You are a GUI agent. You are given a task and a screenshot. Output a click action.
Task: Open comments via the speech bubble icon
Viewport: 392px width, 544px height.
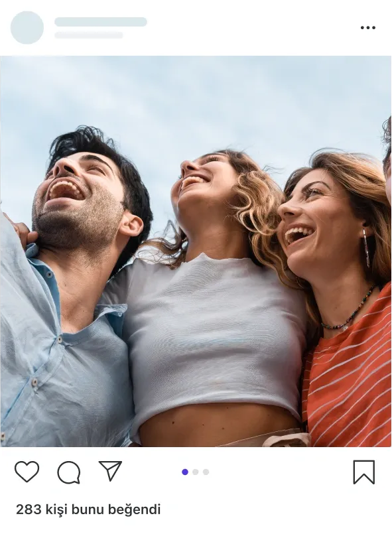point(69,472)
